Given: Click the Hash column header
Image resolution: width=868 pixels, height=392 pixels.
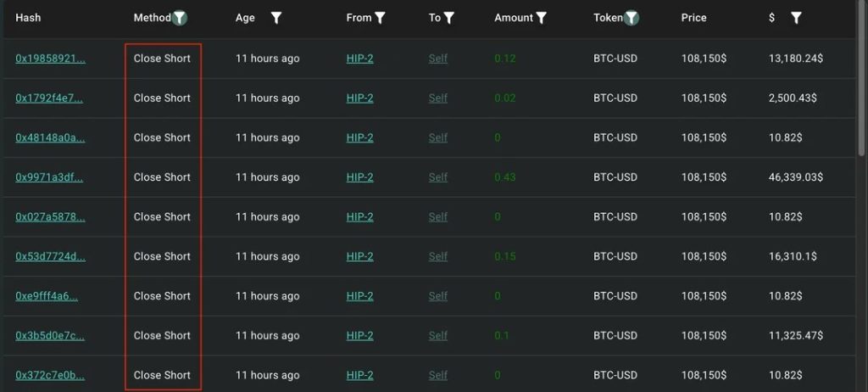Looking at the screenshot, I should coord(28,18).
